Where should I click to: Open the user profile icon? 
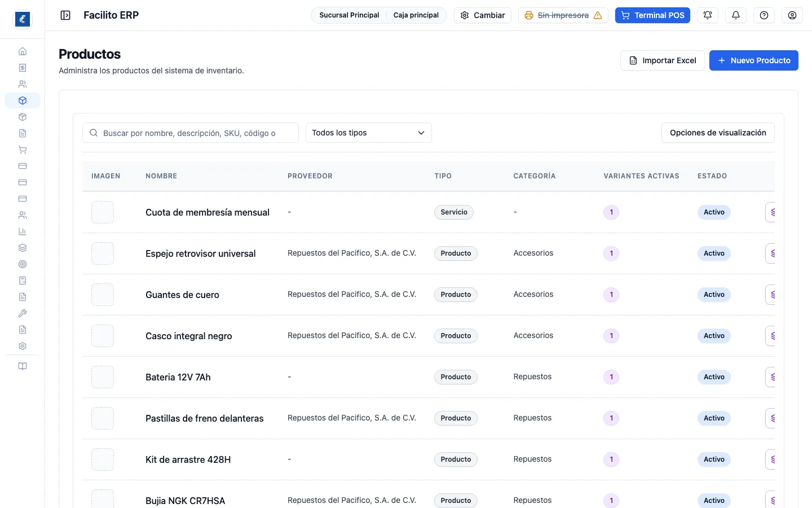tap(792, 15)
